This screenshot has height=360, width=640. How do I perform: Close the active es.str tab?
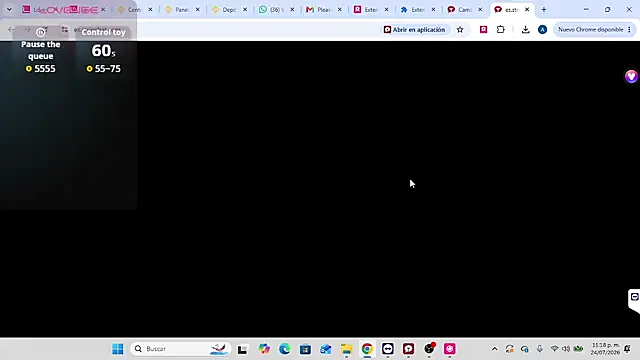(527, 9)
